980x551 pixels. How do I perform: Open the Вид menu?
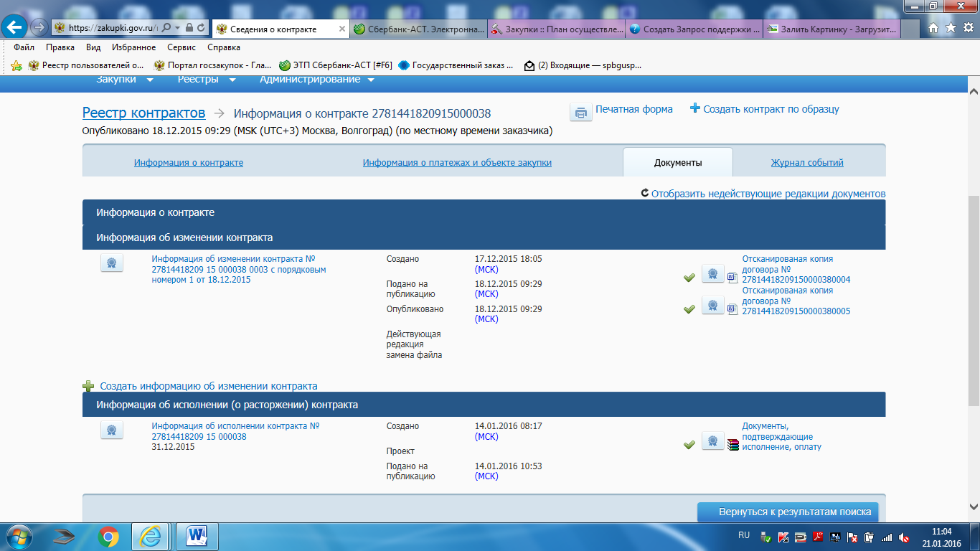93,47
